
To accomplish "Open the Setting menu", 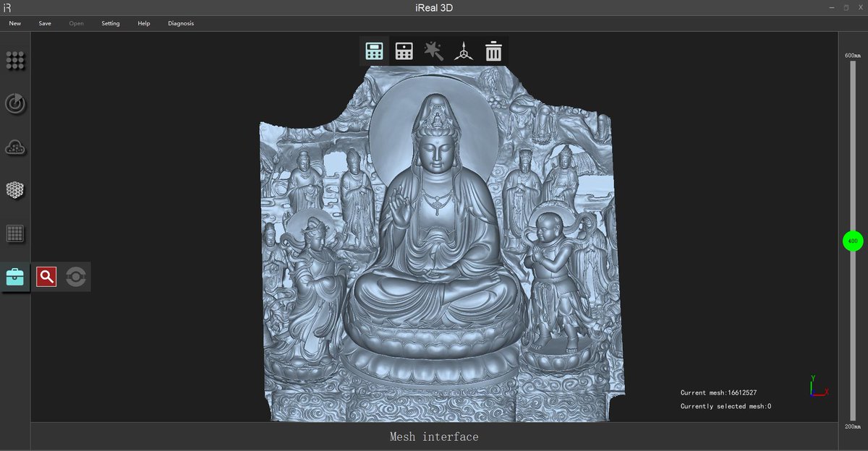I will (111, 23).
